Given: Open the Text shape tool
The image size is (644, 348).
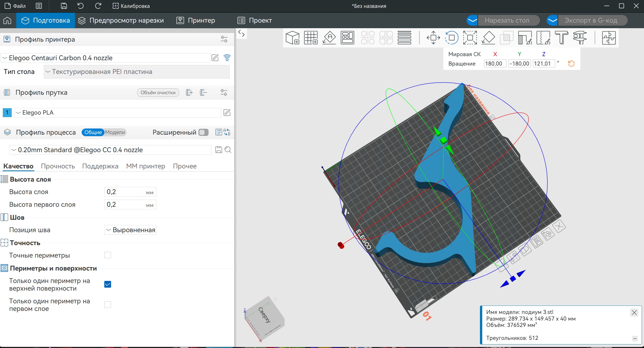Looking at the screenshot, I should tap(561, 38).
